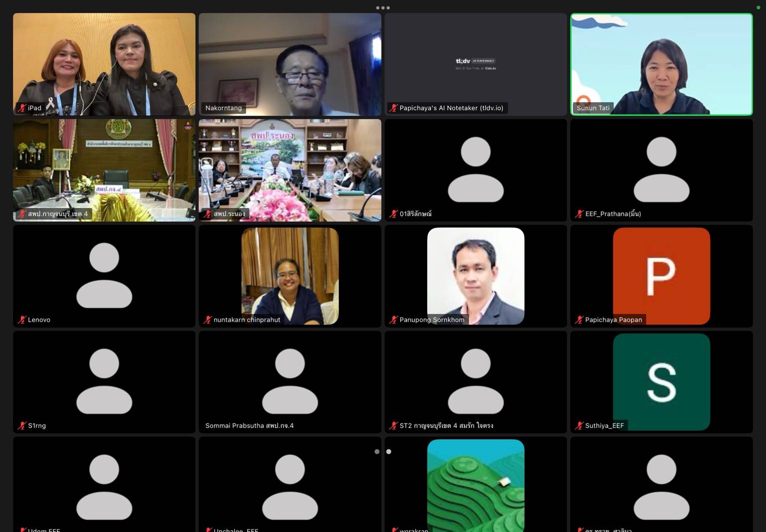The image size is (766, 532).
Task: Click the muted mic icon on iPad tile
Action: point(21,108)
